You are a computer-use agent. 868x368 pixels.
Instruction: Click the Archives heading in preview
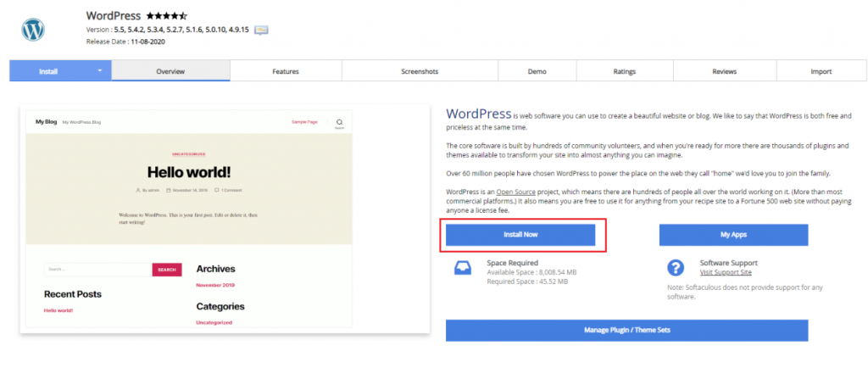[x=216, y=269]
